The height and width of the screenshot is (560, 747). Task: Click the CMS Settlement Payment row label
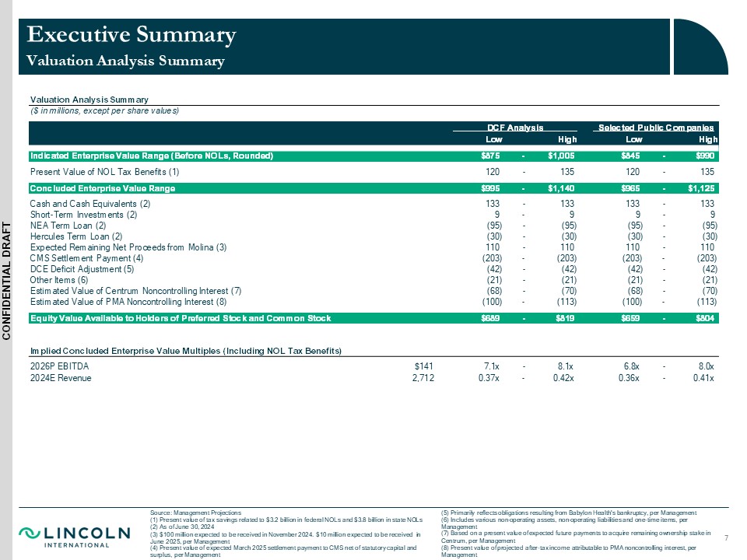point(86,258)
